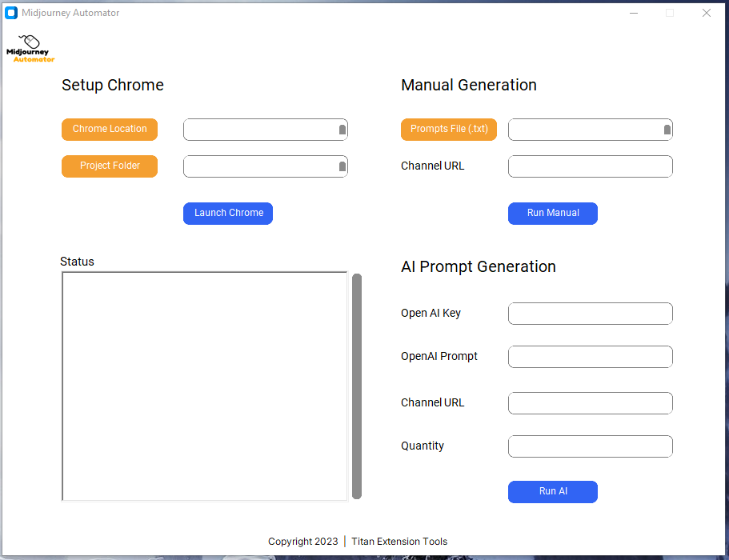Click the Setup Chrome heading
Image resolution: width=729 pixels, height=560 pixels.
tap(113, 85)
